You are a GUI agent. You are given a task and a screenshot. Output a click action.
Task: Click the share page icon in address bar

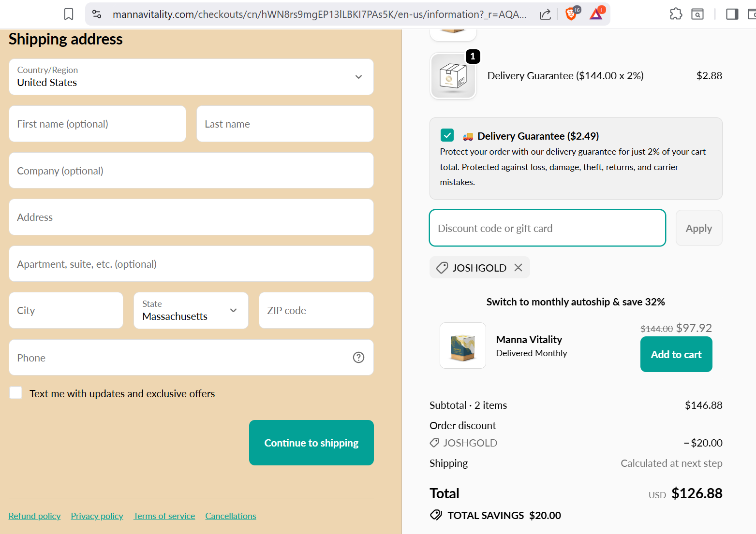pyautogui.click(x=545, y=14)
